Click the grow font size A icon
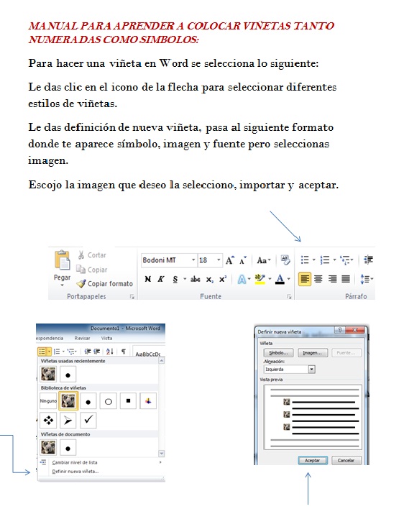The width and height of the screenshot is (404, 532). point(229,260)
